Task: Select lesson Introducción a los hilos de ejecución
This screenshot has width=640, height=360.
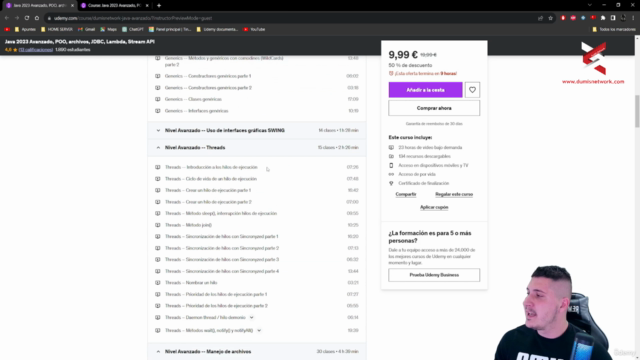Action: (211, 167)
